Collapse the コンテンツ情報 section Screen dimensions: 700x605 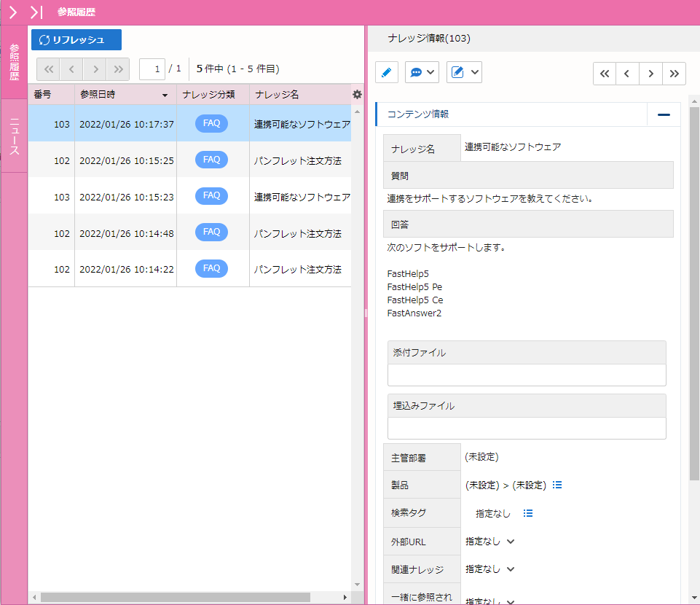pos(664,114)
